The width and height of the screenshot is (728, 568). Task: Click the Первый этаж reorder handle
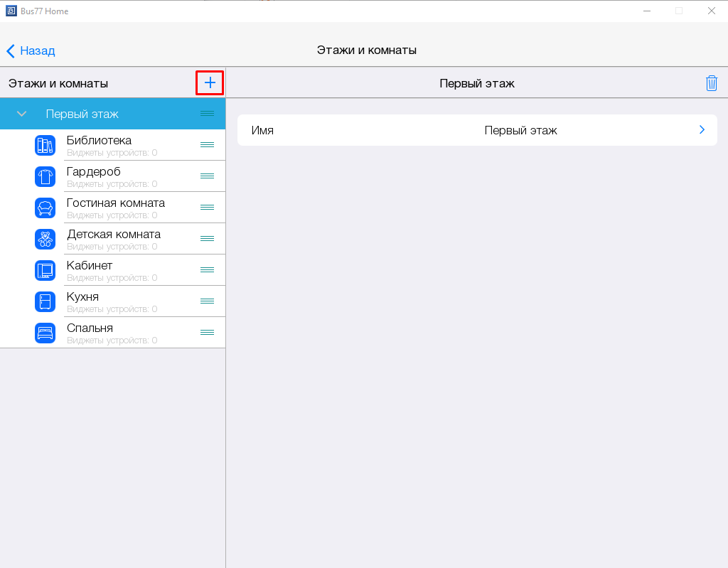pos(207,114)
